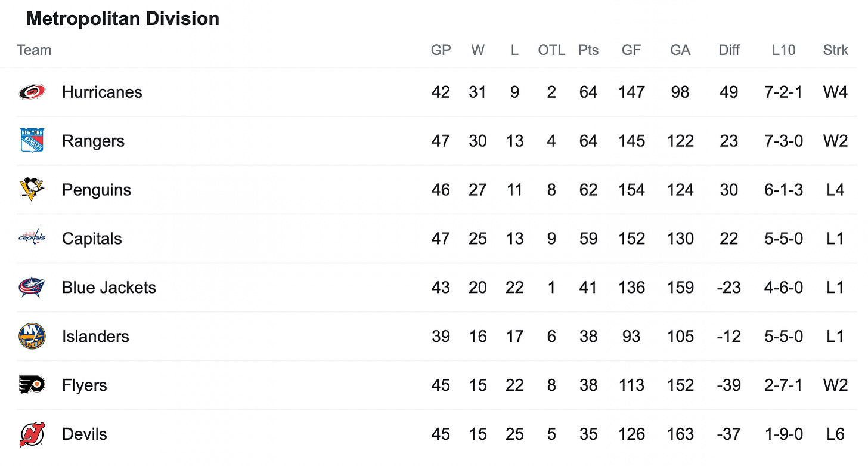Screen dimensions: 868x466
Task: Click the Pts column header
Action: (x=588, y=50)
